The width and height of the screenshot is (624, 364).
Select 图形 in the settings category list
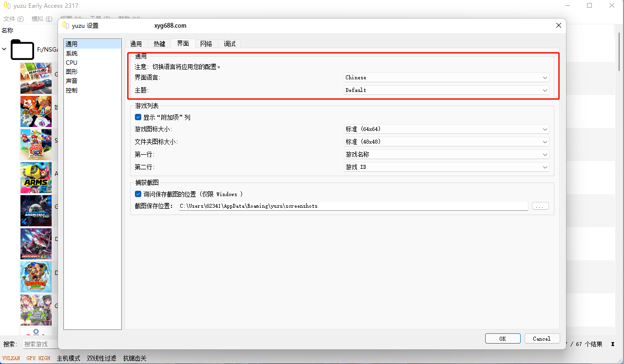click(93, 72)
